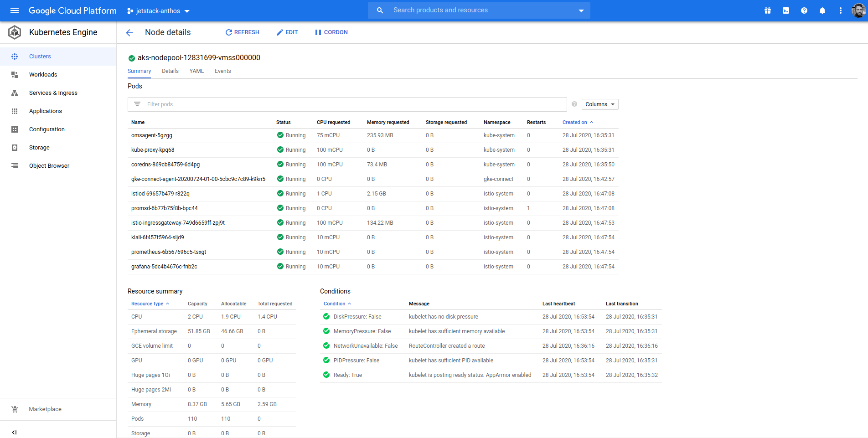Open Workloads in the sidebar
The image size is (868, 438).
click(x=43, y=75)
